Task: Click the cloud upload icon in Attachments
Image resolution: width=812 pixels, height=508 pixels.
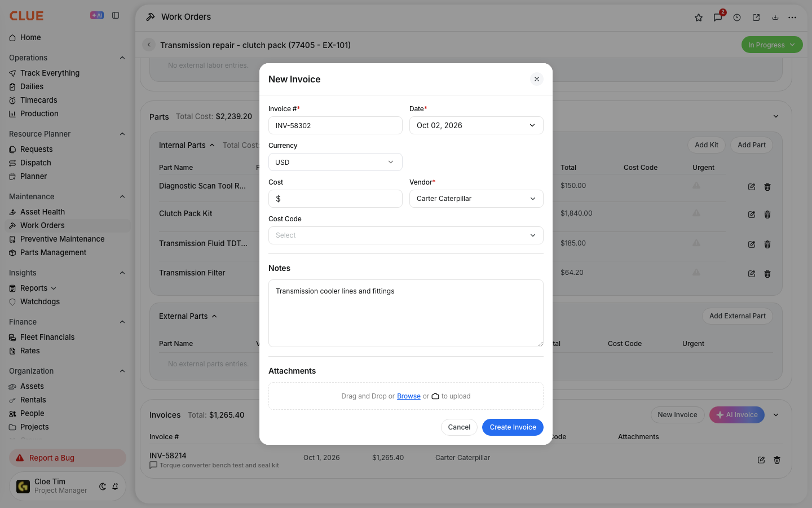Action: [435, 396]
